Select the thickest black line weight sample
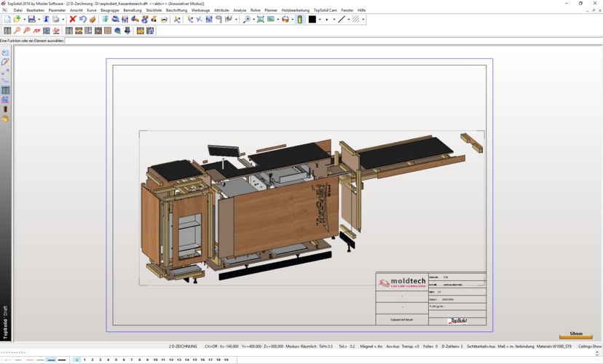The width and height of the screenshot is (603, 364). coord(61,360)
